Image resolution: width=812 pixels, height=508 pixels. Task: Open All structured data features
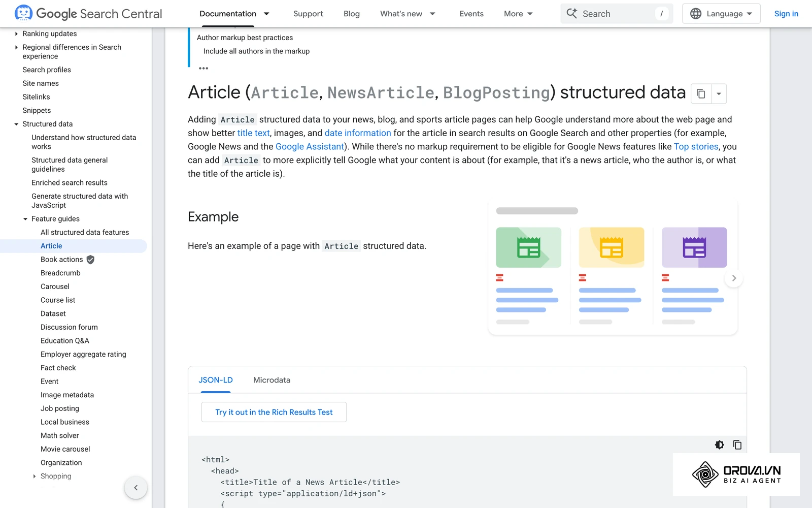pos(85,232)
